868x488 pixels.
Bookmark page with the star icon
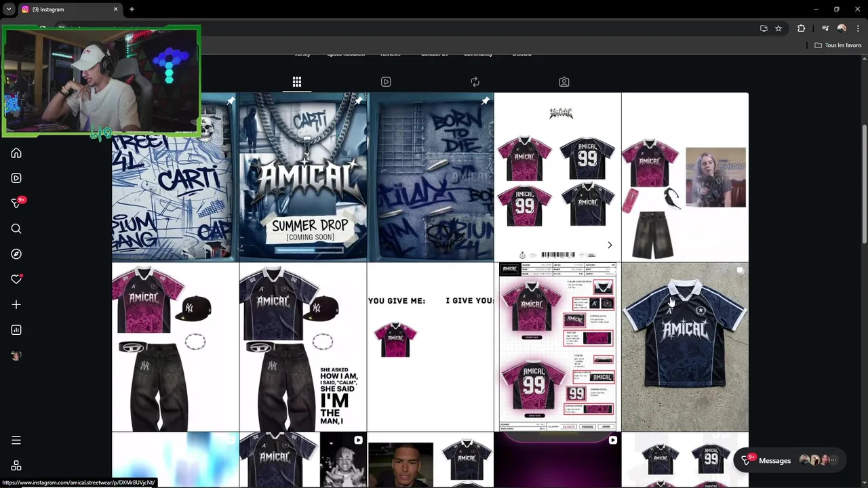[778, 28]
